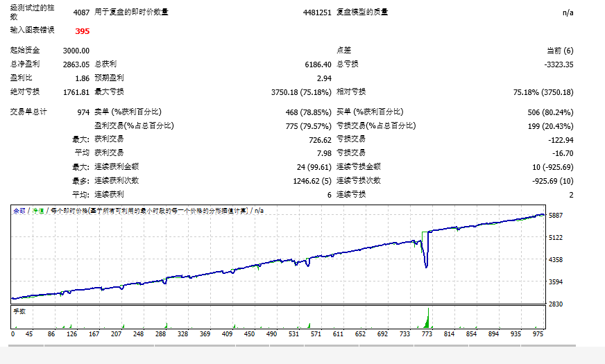This screenshot has height=364, width=605.
Task: Select average profit trade 7.98
Action: [324, 153]
